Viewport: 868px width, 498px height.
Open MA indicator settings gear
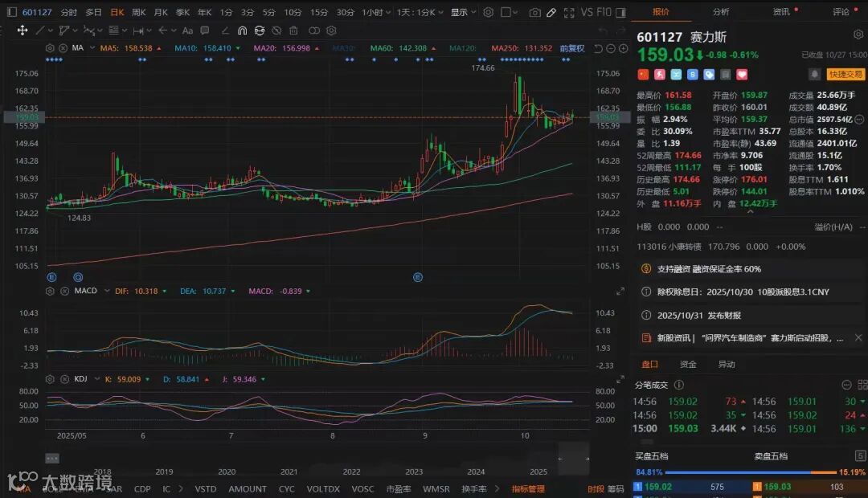[50, 48]
